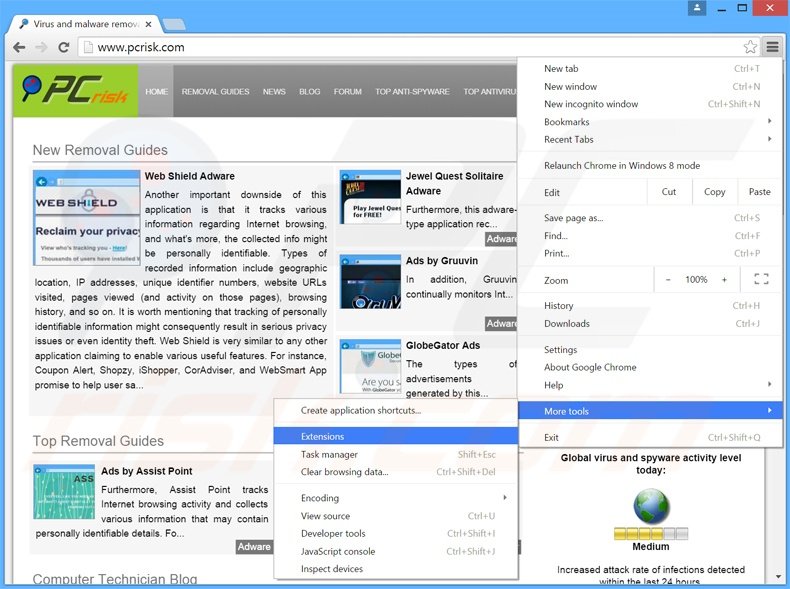
Task: Open Web Shield Adware thumbnail
Action: click(x=87, y=218)
